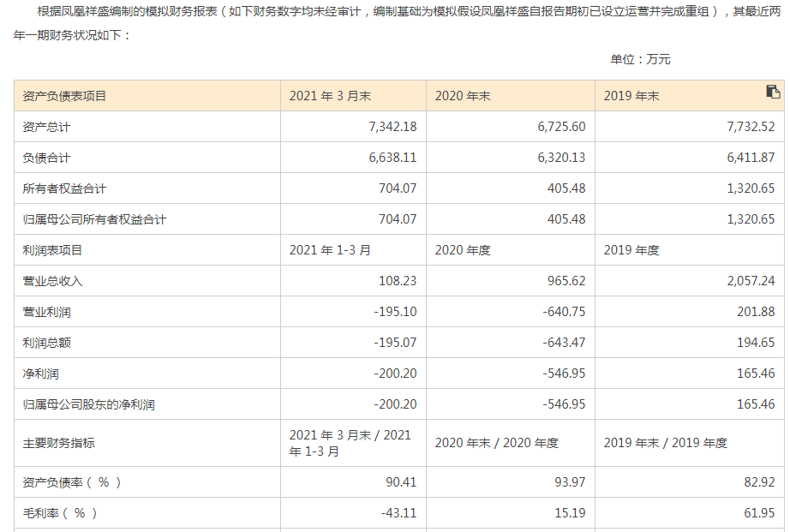The image size is (790, 532).
Task: Click the value -195.10
Action: pyautogui.click(x=396, y=311)
